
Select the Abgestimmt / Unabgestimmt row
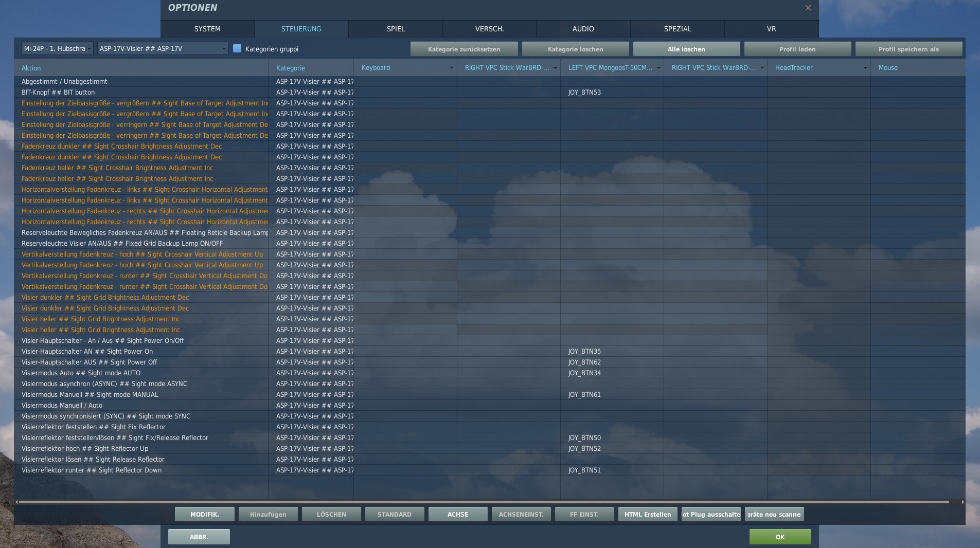coord(489,82)
